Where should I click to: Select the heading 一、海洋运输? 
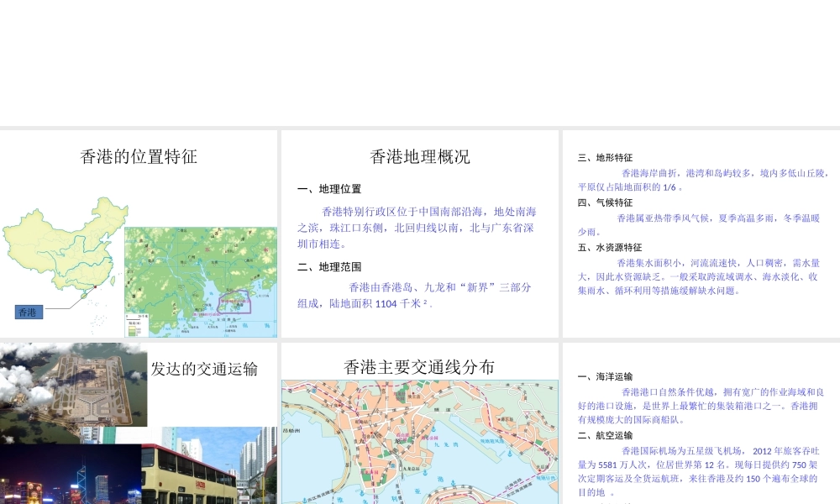click(606, 376)
